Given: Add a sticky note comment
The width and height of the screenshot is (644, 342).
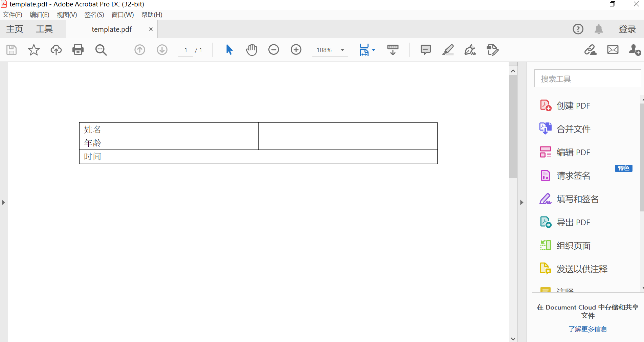Looking at the screenshot, I should point(425,50).
